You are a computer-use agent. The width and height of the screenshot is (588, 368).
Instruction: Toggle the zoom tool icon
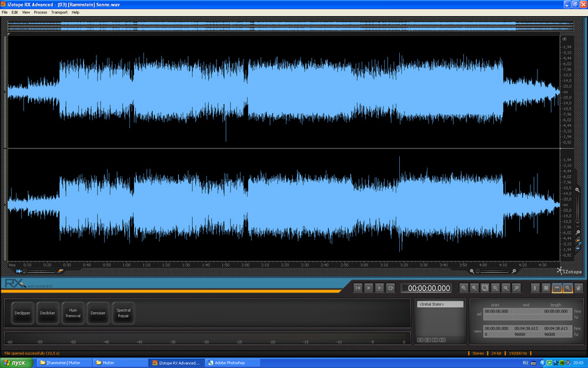(568, 288)
